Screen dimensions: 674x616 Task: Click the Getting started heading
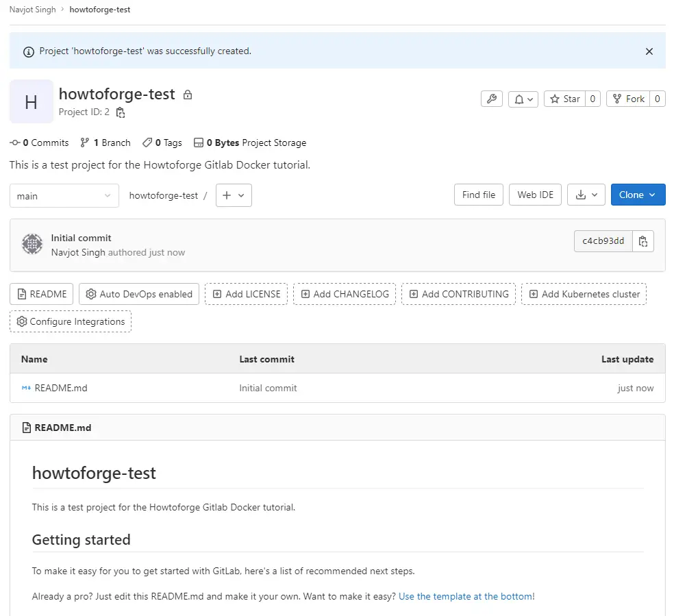82,540
